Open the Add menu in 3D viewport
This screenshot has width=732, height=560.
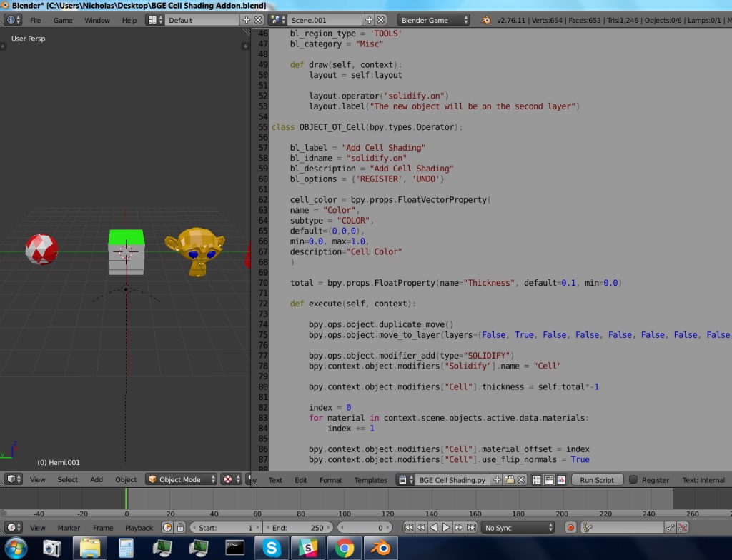tap(97, 479)
